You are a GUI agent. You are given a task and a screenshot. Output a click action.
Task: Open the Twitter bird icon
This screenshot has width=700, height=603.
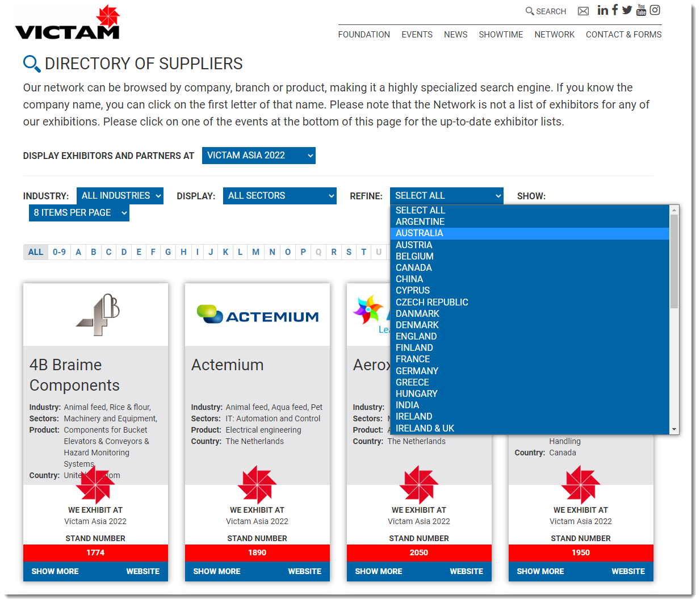pyautogui.click(x=627, y=10)
